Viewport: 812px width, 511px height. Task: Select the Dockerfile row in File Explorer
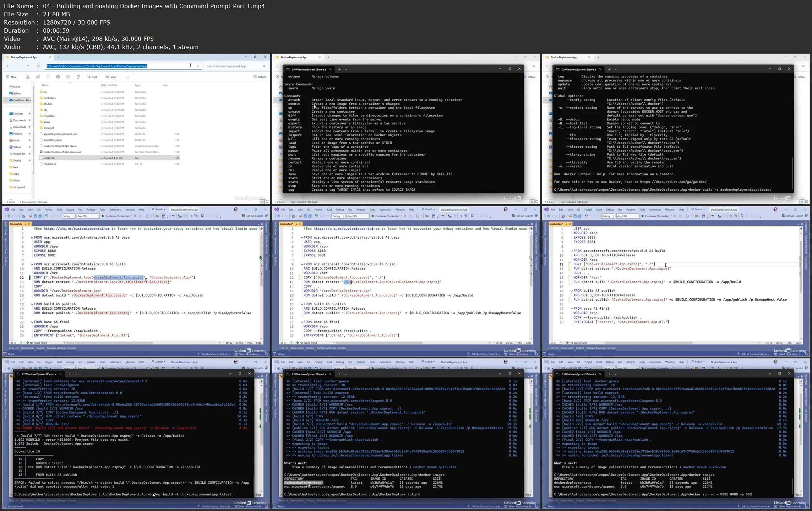tap(109, 158)
